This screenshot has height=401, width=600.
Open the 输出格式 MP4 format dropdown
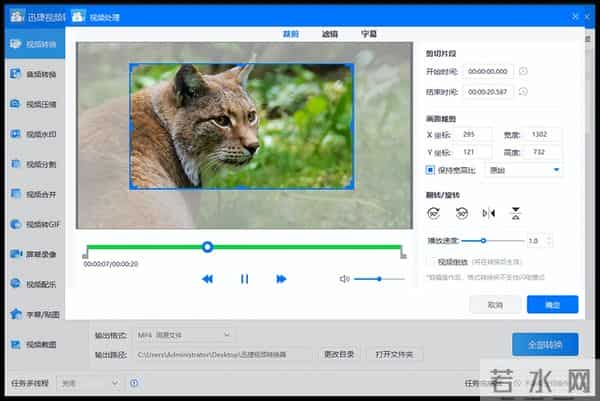point(184,335)
